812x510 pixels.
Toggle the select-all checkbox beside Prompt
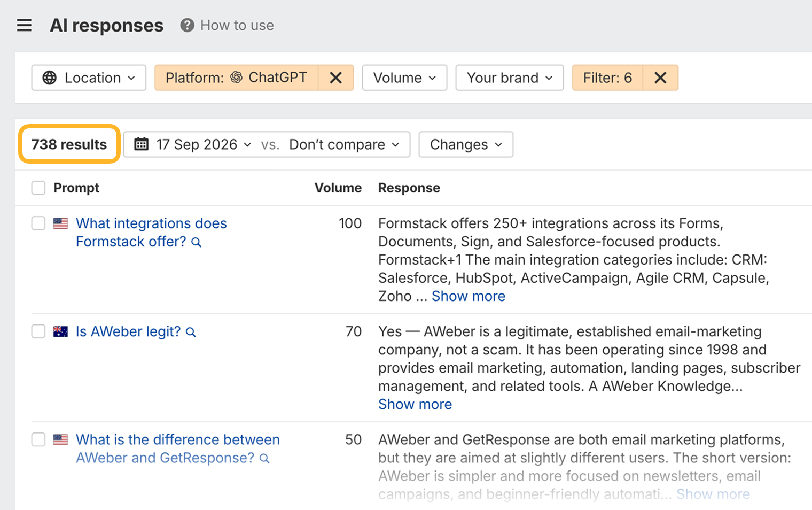38,188
